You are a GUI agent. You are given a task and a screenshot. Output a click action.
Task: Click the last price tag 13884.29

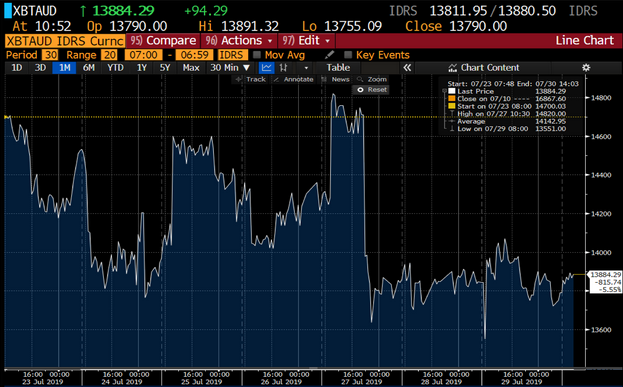tap(605, 275)
